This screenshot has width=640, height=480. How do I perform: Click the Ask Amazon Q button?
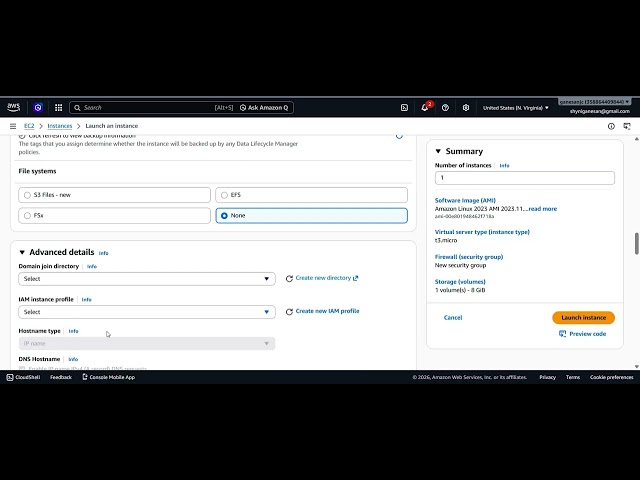[264, 108]
